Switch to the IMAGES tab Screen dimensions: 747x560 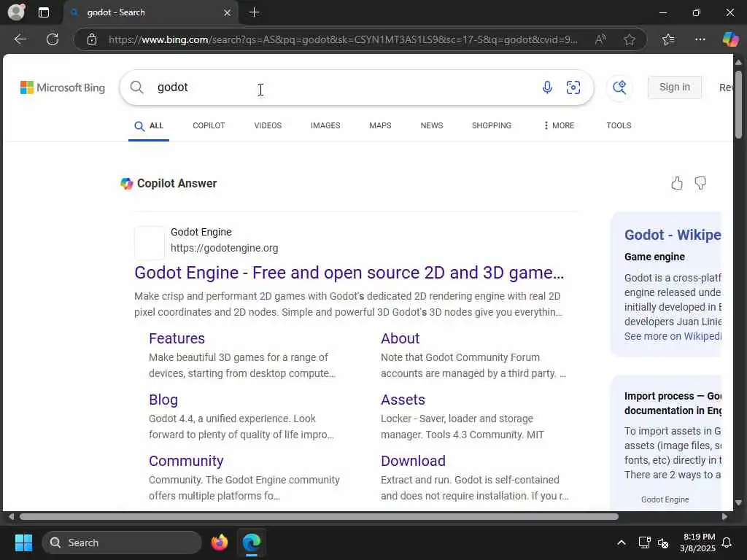[x=325, y=125]
